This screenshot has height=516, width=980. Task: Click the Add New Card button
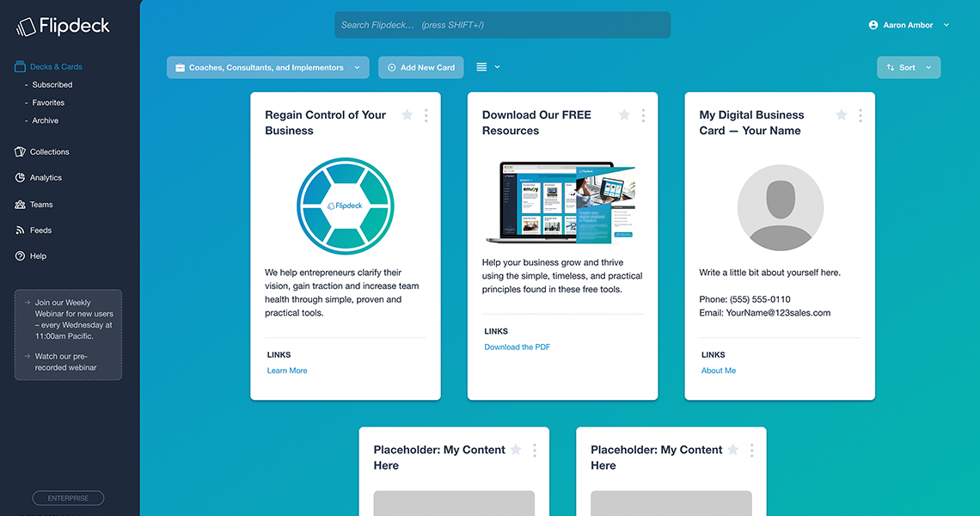tap(420, 68)
